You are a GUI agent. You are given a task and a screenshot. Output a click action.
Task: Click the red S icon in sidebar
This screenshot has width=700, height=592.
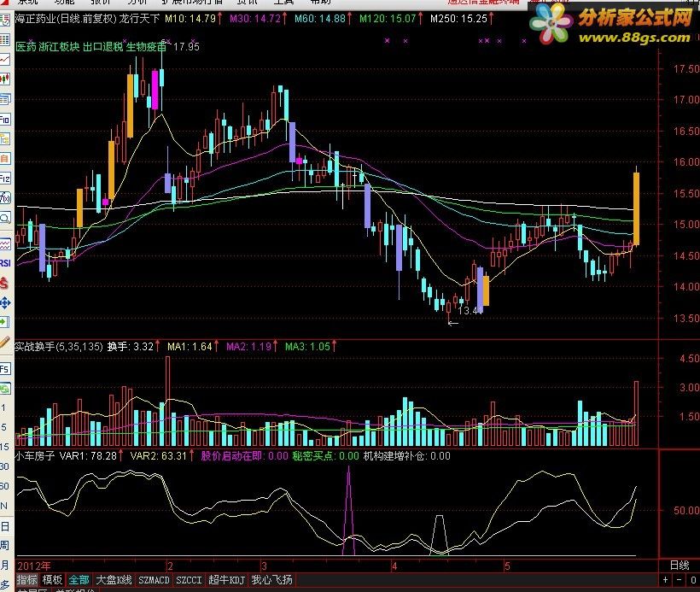pyautogui.click(x=4, y=283)
